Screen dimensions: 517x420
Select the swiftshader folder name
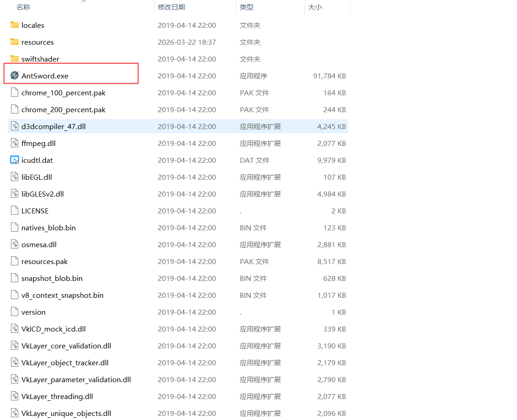40,59
